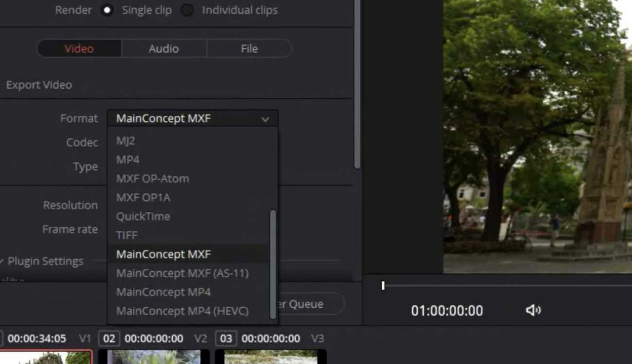Viewport: 632px width, 364px height.
Task: Choose MP4 from the format list
Action: click(x=189, y=159)
